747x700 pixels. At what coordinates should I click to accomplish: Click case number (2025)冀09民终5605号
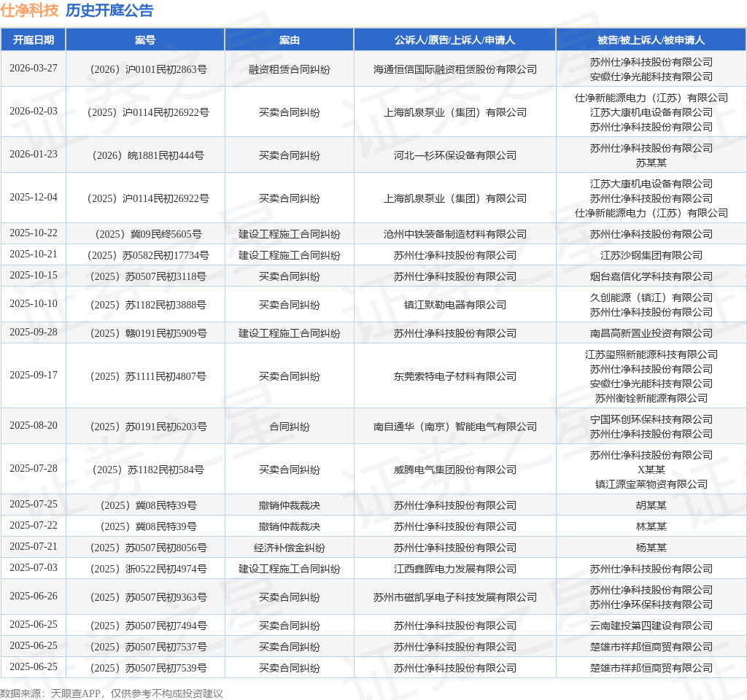point(148,234)
